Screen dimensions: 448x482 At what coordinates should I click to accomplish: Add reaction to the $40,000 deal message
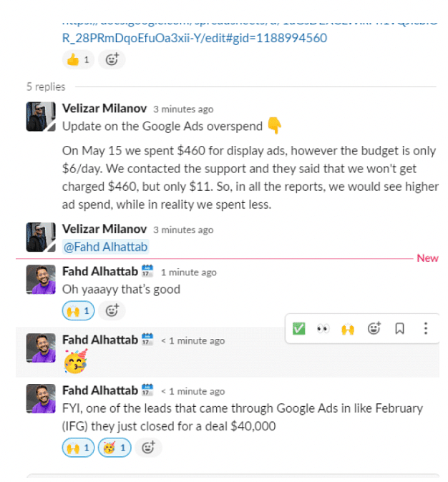tap(148, 448)
